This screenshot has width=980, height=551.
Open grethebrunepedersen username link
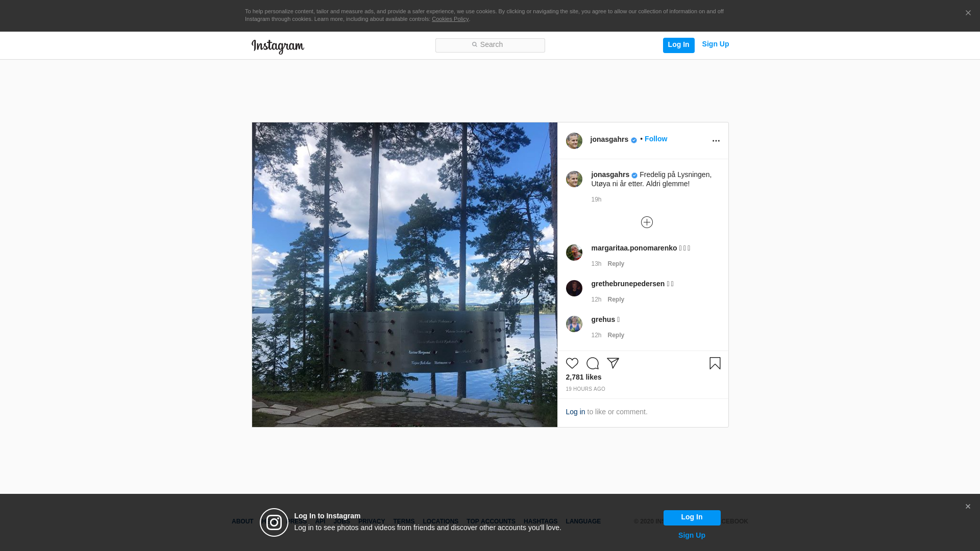[628, 284]
